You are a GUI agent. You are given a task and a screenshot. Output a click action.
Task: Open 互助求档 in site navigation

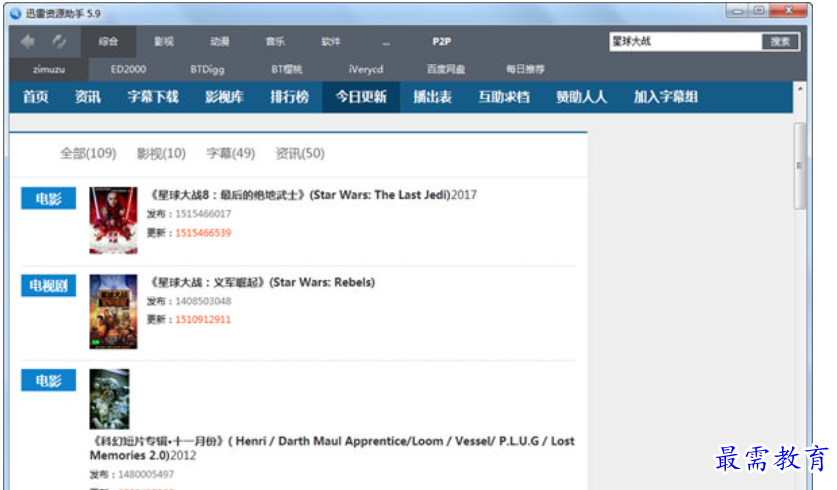(504, 97)
